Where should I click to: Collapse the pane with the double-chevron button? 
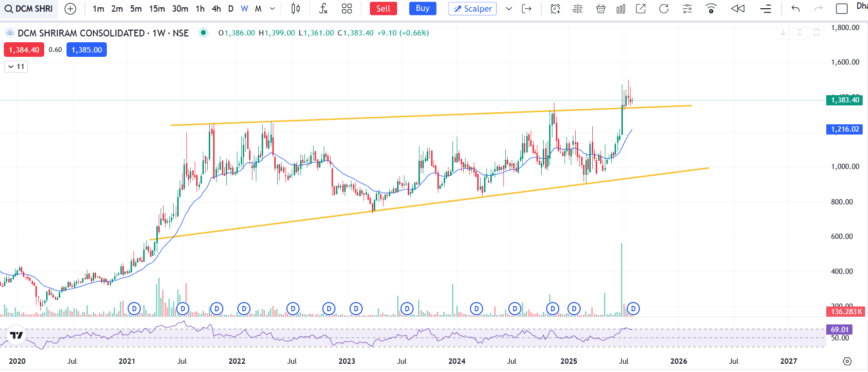(x=800, y=33)
